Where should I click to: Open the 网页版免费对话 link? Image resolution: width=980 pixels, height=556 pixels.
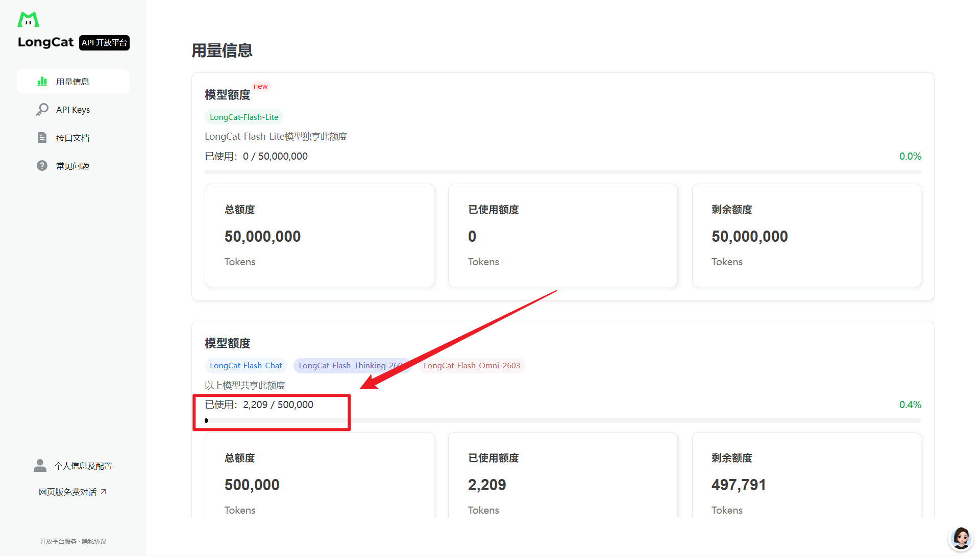click(72, 492)
